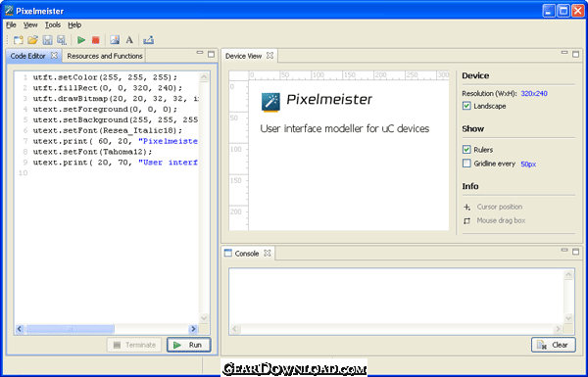This screenshot has height=377, width=588.
Task: Click the red Stop toolbar icon
Action: tap(96, 40)
